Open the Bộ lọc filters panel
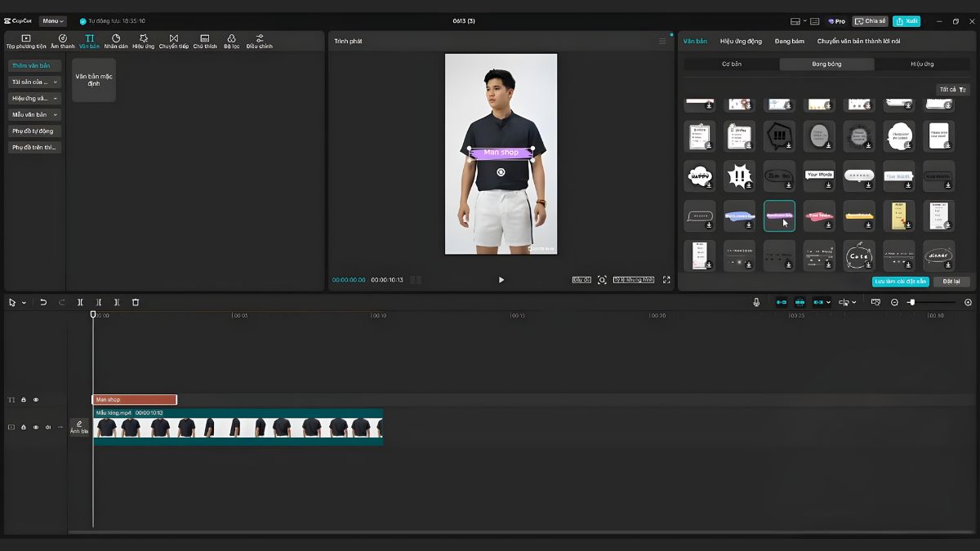 tap(232, 41)
